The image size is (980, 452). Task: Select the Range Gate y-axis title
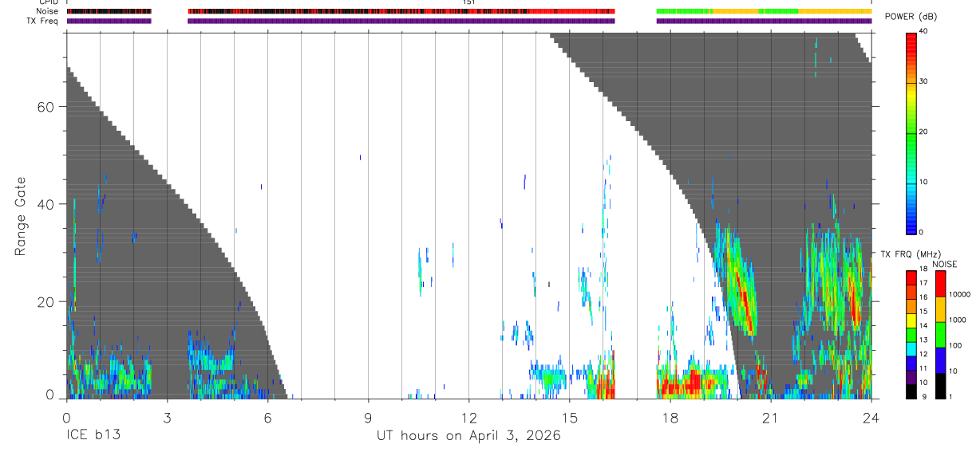pos(20,216)
